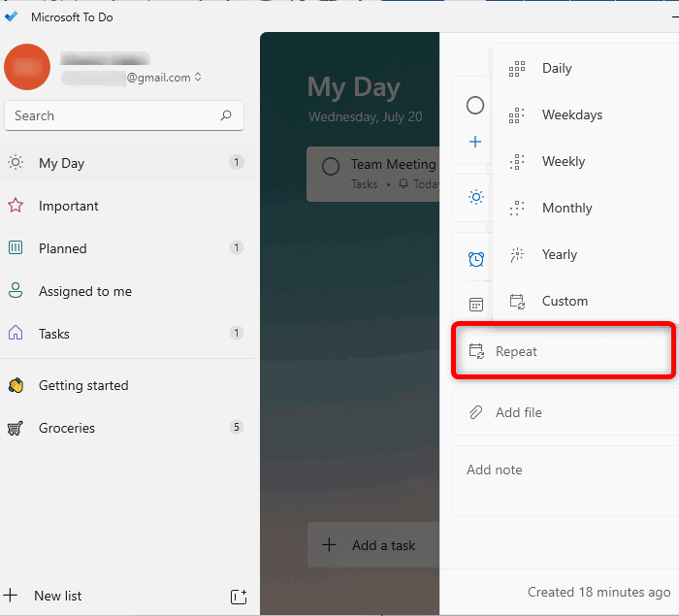Screen dimensions: 679x616
Task: Open the Important list
Action: (127, 206)
